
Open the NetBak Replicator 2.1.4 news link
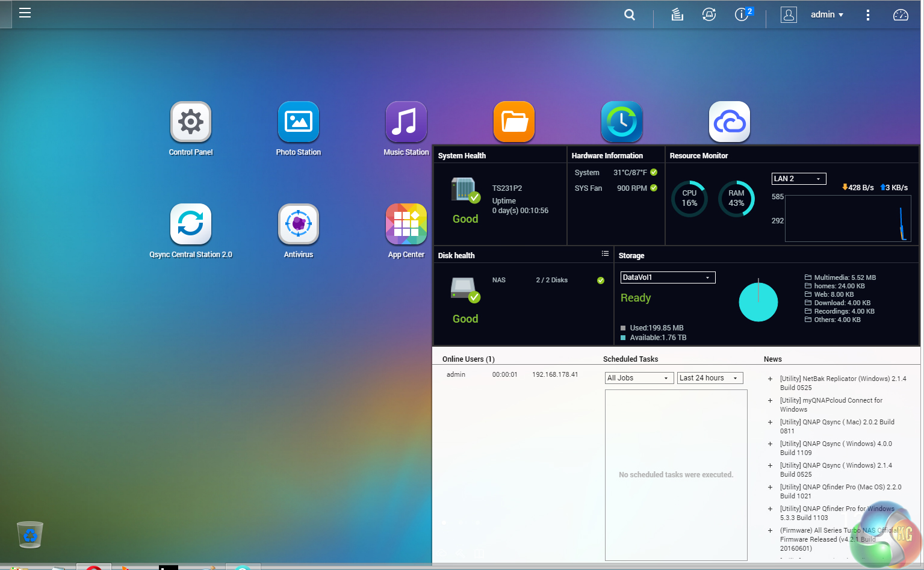pyautogui.click(x=843, y=383)
